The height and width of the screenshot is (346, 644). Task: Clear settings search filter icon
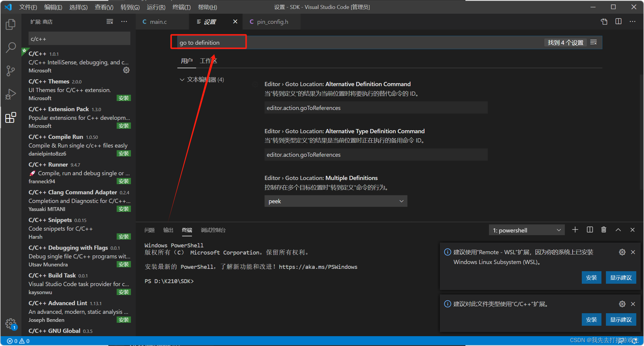pos(593,42)
